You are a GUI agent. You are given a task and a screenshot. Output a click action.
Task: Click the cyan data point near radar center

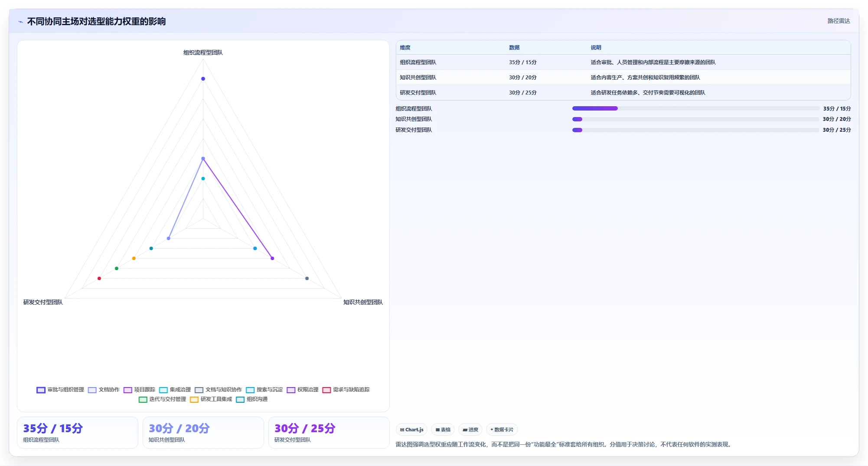pyautogui.click(x=203, y=179)
